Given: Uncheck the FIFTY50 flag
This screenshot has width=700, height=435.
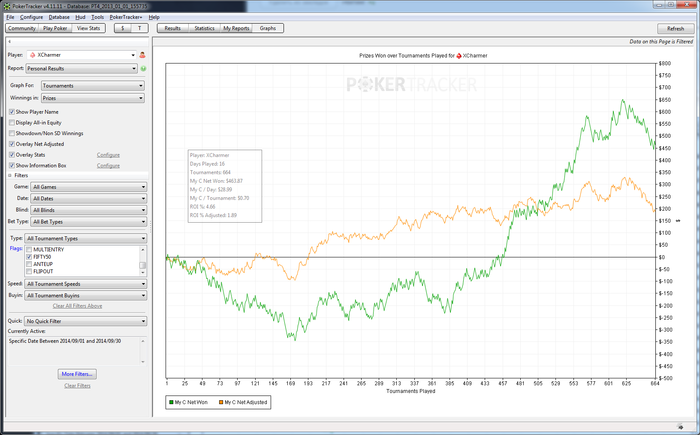Looking at the screenshot, I should pyautogui.click(x=29, y=257).
